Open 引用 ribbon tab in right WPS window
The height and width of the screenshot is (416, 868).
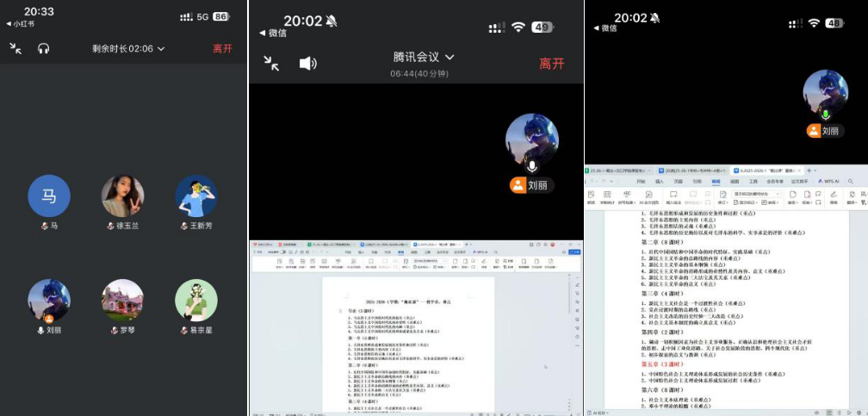click(x=697, y=182)
